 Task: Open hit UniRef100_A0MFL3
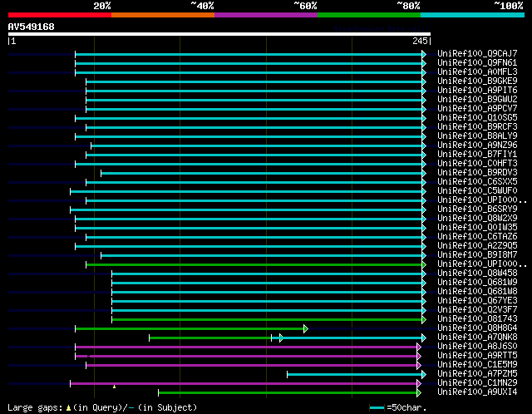(477, 71)
